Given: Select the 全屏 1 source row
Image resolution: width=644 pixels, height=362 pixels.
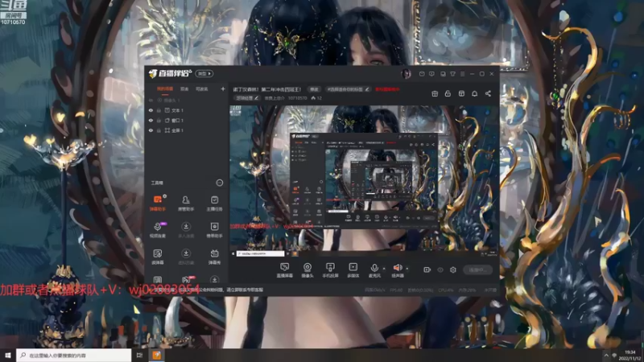Looking at the screenshot, I should pos(187,130).
